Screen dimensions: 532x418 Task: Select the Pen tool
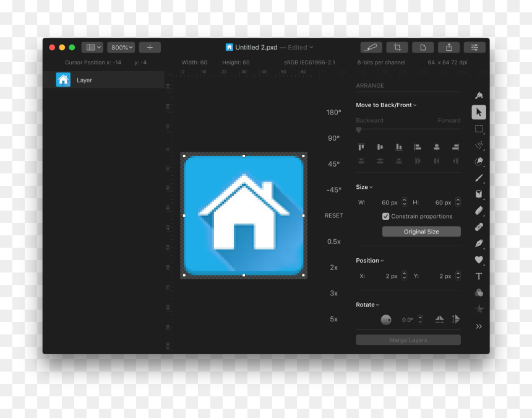(479, 243)
